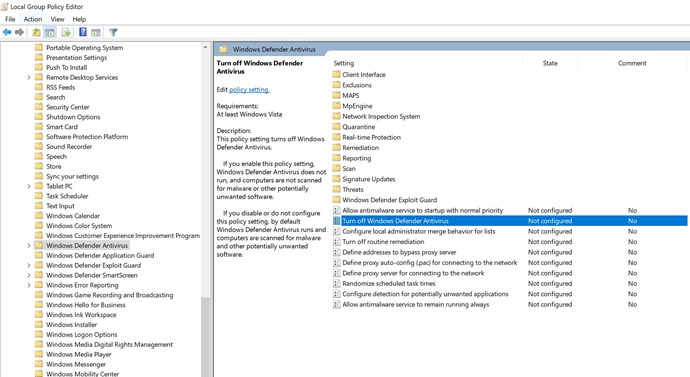Image resolution: width=690 pixels, height=377 pixels.
Task: Select the Scan folder icon
Action: (337, 168)
